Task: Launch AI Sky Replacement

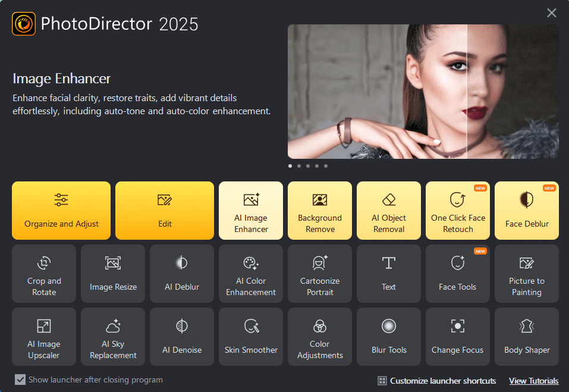Action: 112,337
